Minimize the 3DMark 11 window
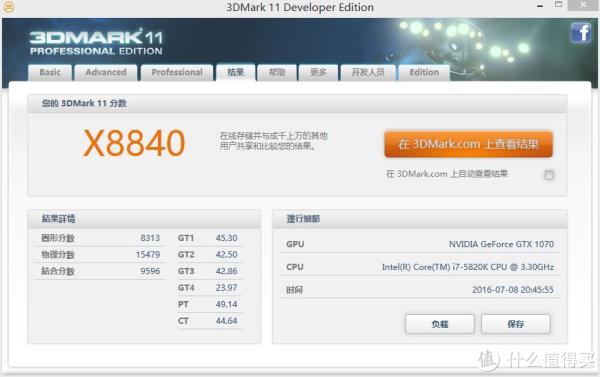 (x=540, y=6)
